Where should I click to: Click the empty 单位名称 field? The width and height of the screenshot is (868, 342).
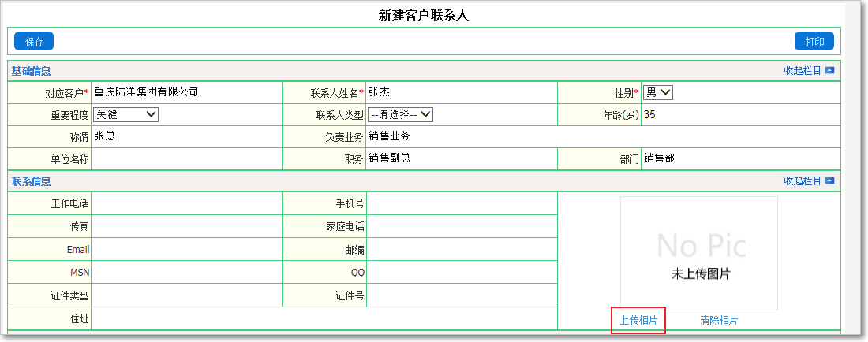[x=187, y=159]
